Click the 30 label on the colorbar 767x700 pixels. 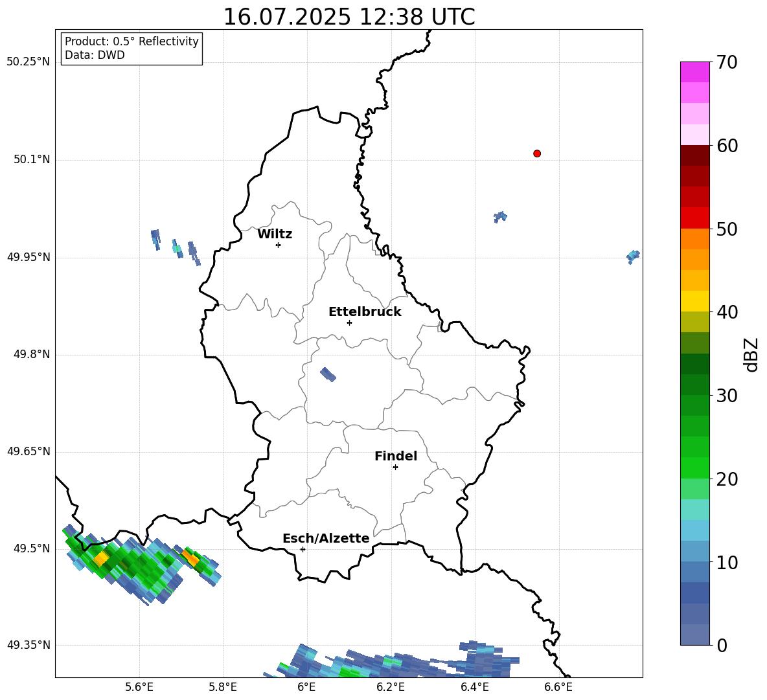click(727, 396)
